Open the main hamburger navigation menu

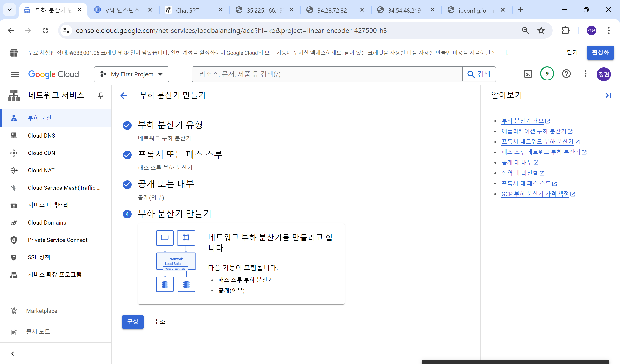pyautogui.click(x=15, y=74)
